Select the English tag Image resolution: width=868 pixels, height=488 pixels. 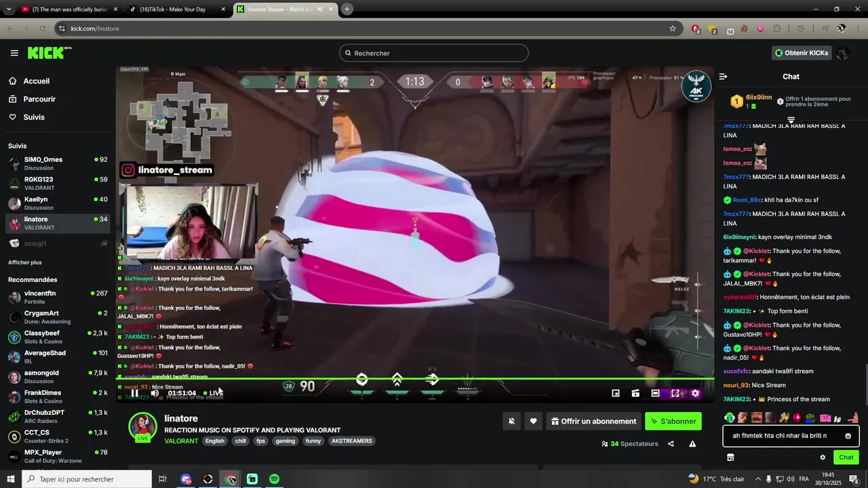coord(215,441)
